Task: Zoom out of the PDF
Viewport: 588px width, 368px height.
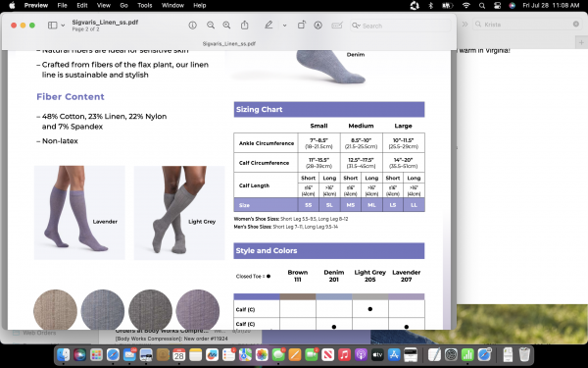Action: 211,26
